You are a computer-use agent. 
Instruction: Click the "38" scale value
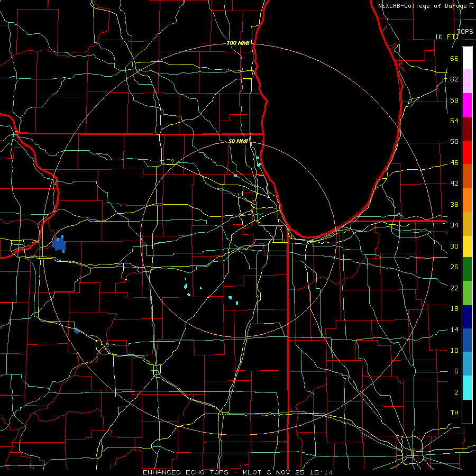coord(454,204)
